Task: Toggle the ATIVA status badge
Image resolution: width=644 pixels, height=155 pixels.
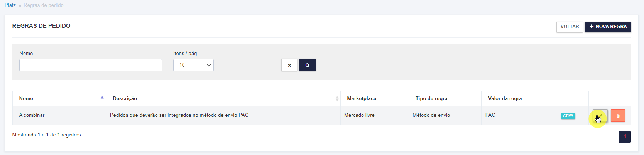Action: tap(568, 116)
